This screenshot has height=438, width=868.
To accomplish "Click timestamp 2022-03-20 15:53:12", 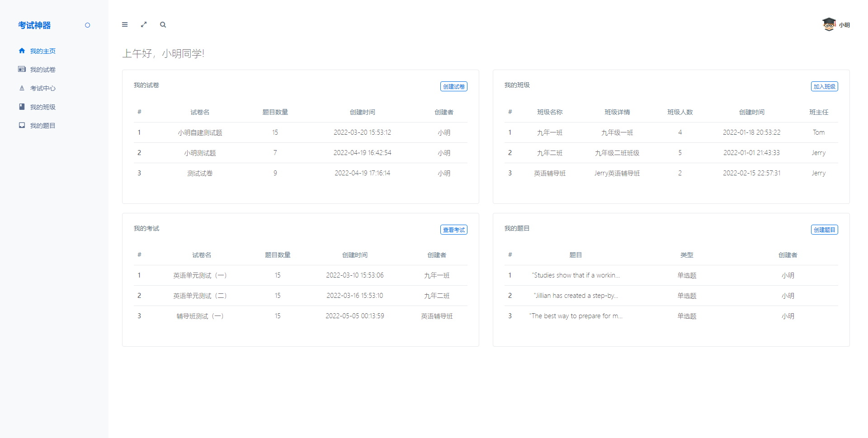I will 363,132.
